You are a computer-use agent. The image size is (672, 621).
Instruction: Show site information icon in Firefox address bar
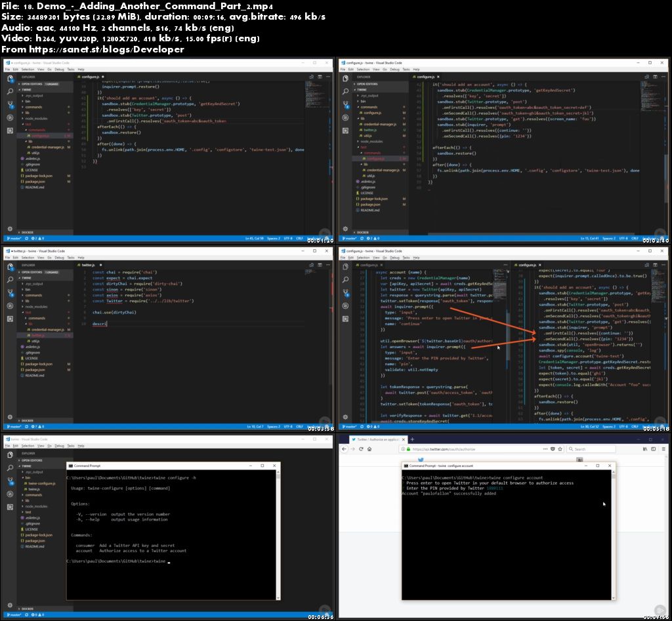[403, 449]
